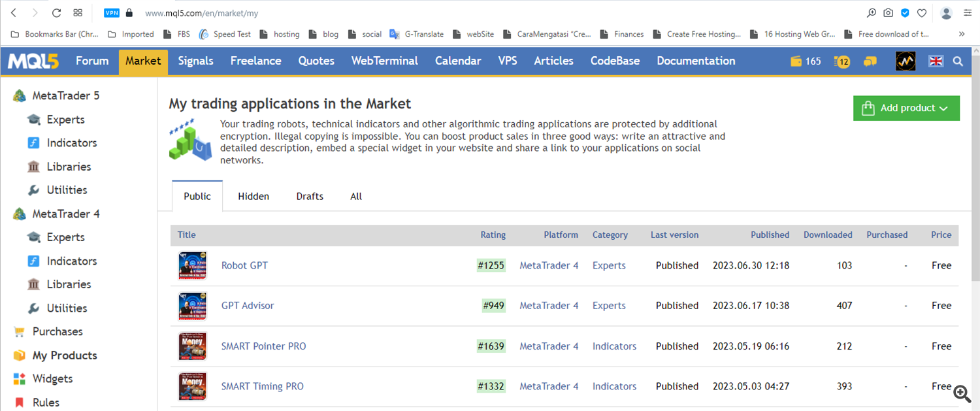
Task: Open the notifications icon with badge 12
Action: [x=841, y=61]
